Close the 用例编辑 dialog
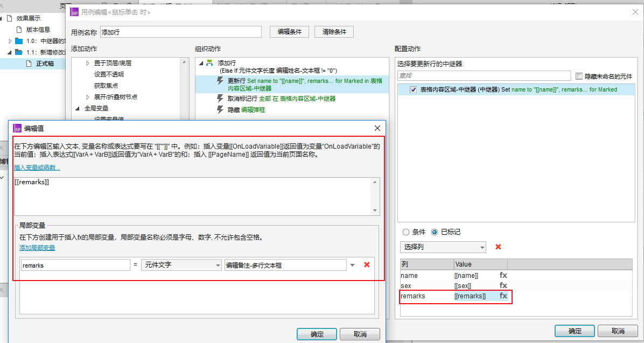 coord(635,12)
